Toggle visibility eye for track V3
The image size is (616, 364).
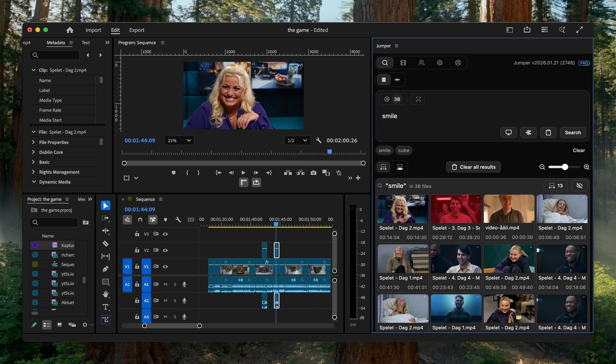[165, 234]
